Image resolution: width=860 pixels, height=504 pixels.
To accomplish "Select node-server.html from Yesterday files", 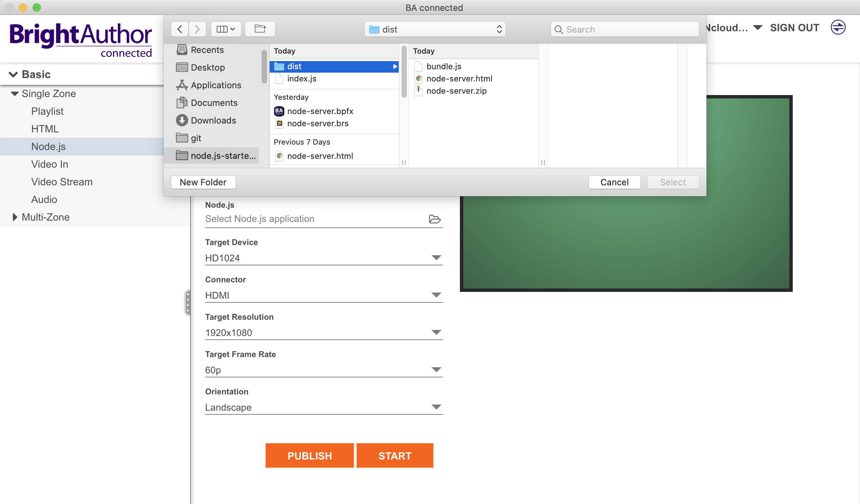I will tap(320, 155).
